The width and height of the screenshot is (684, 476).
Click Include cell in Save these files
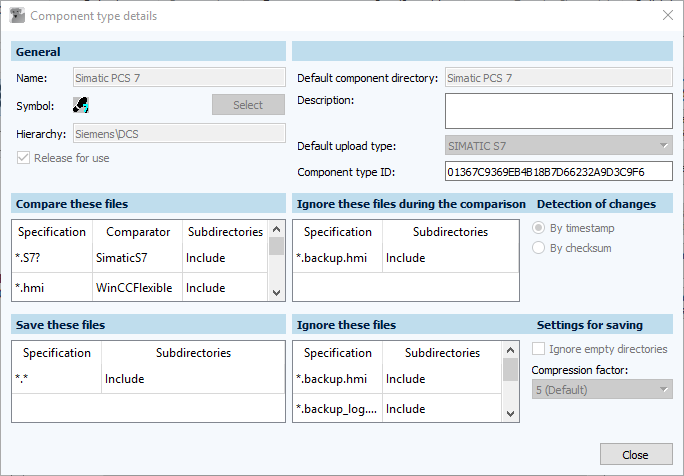pos(193,379)
